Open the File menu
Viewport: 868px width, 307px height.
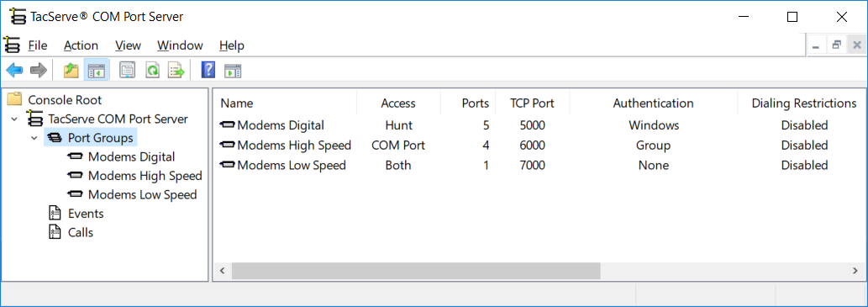pyautogui.click(x=38, y=45)
